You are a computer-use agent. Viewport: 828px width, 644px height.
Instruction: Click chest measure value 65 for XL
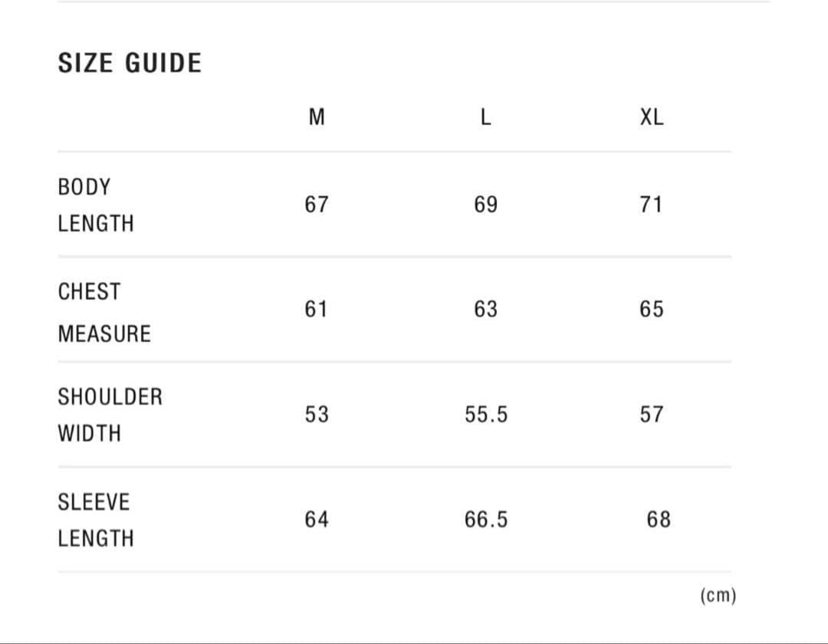[x=652, y=310]
